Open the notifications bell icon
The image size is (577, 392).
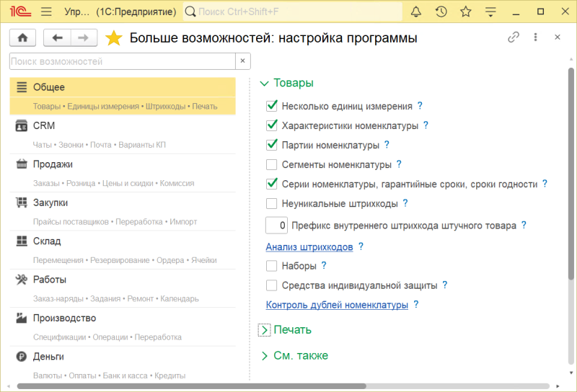416,12
